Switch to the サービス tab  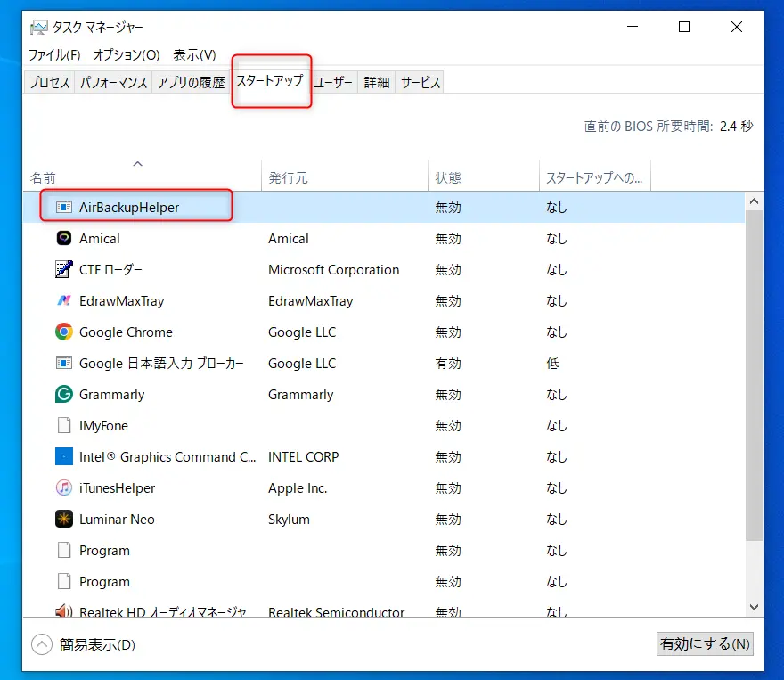click(420, 82)
